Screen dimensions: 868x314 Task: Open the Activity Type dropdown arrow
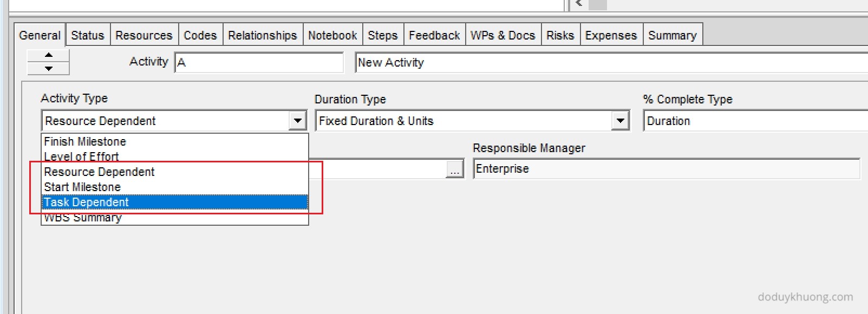(x=297, y=121)
